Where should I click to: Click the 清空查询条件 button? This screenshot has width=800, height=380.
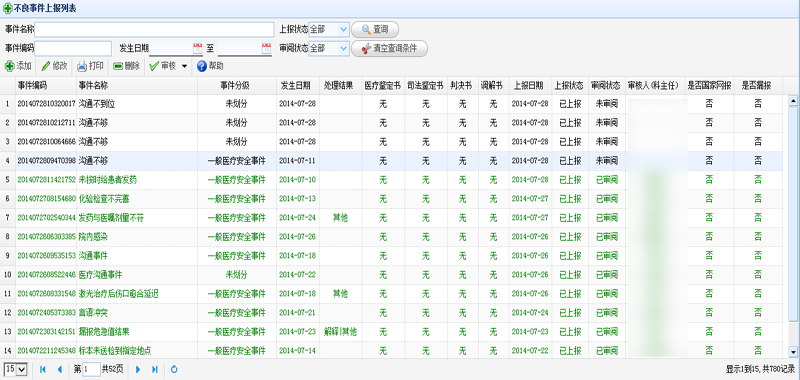[x=389, y=48]
